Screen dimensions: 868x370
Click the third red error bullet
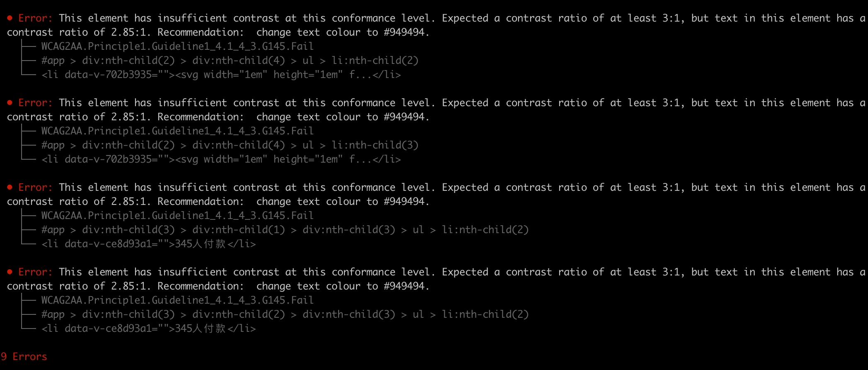tap(10, 187)
